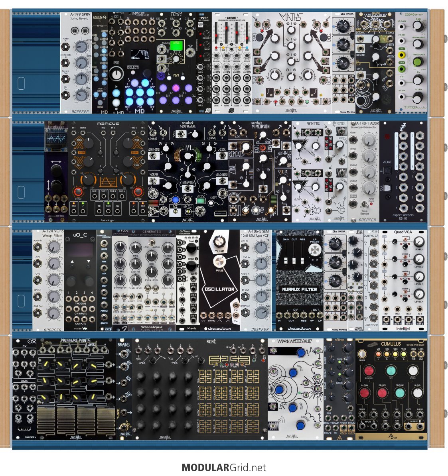Viewport: 448px width, 476px height.
Task: Click the OUT 4 jack on Quad VCA
Action: (419, 320)
